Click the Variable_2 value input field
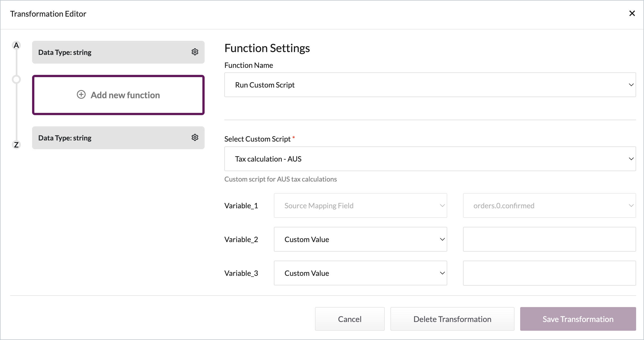The width and height of the screenshot is (644, 340). click(549, 239)
